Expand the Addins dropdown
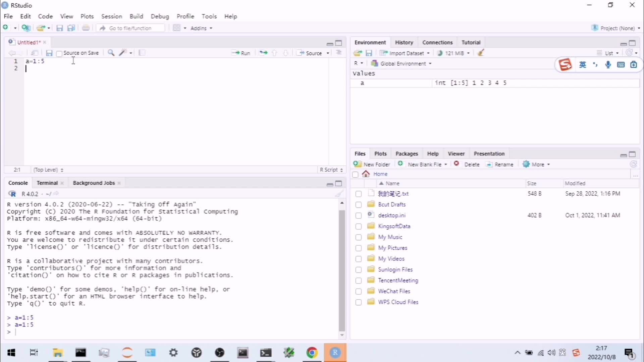The image size is (644, 362). pos(201,28)
